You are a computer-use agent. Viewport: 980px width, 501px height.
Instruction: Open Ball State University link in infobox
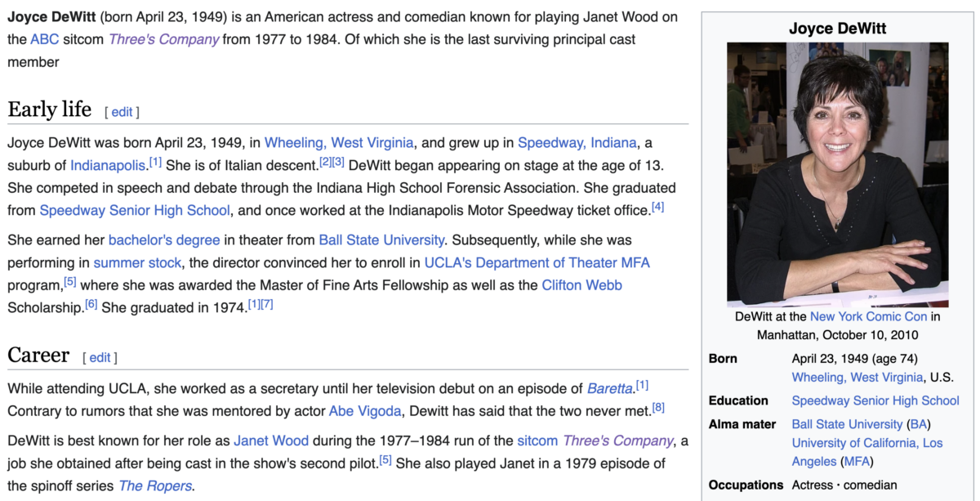pyautogui.click(x=847, y=424)
